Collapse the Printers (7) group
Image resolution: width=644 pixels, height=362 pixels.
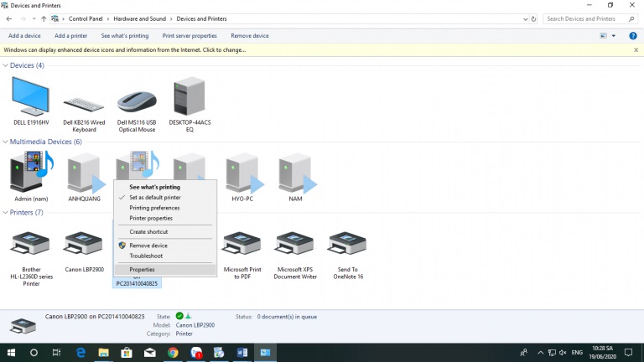coord(5,213)
